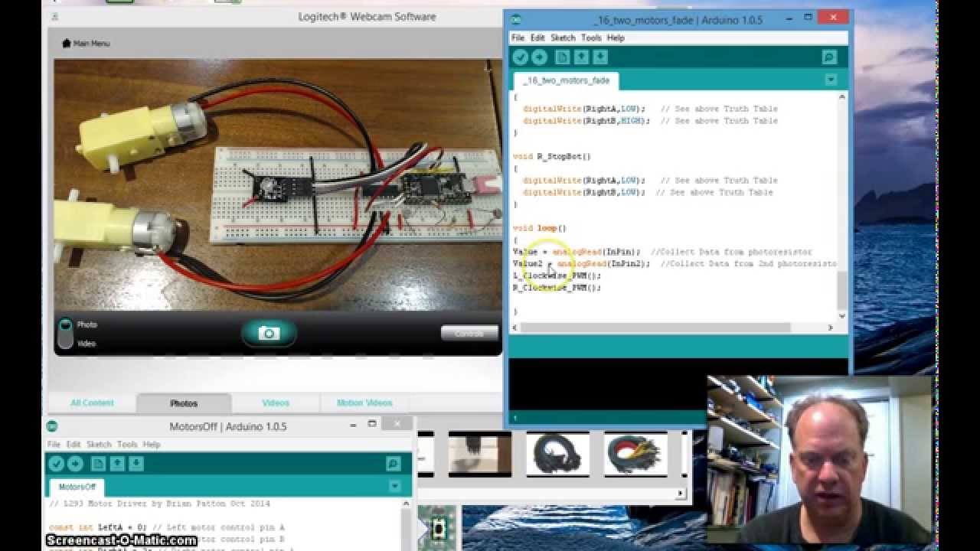
Task: Click the presenter webcam overlay video
Action: point(820,460)
